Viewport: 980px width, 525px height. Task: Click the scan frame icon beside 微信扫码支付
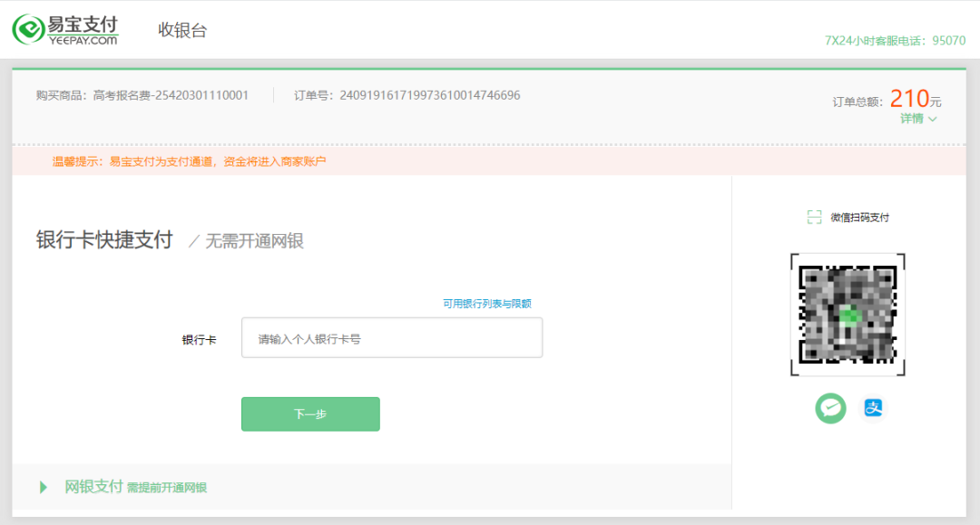pyautogui.click(x=814, y=218)
